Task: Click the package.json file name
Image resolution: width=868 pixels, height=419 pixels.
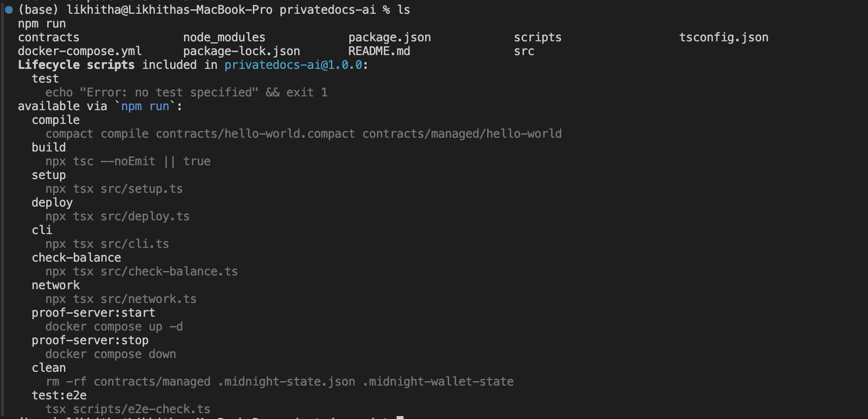Action: (x=390, y=37)
